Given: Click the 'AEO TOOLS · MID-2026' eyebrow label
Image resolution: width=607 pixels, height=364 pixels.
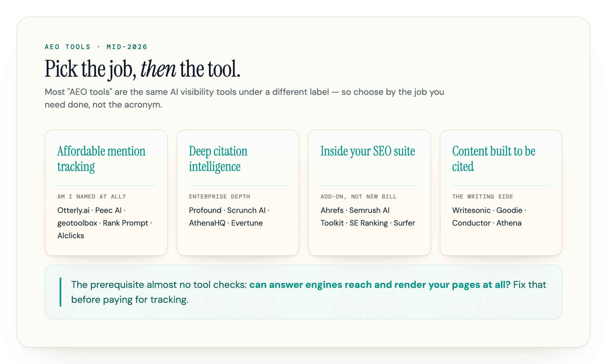Looking at the screenshot, I should [96, 47].
